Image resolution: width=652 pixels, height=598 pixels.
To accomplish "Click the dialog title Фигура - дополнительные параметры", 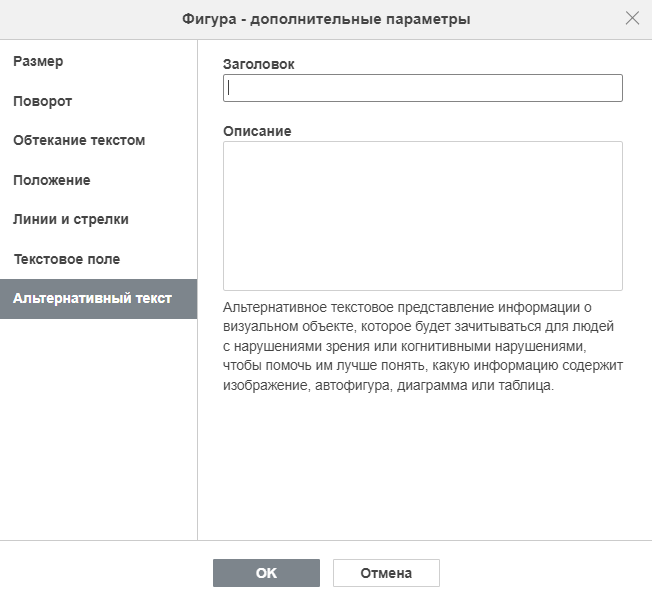I will coord(326,19).
